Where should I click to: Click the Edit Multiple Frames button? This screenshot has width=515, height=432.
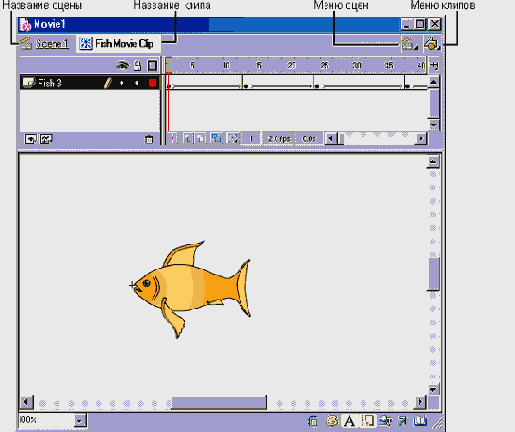pos(216,138)
